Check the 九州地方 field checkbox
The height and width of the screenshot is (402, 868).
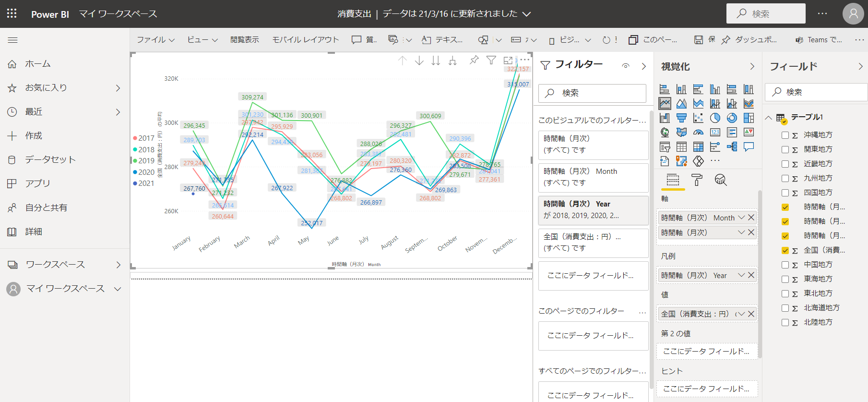click(x=785, y=178)
